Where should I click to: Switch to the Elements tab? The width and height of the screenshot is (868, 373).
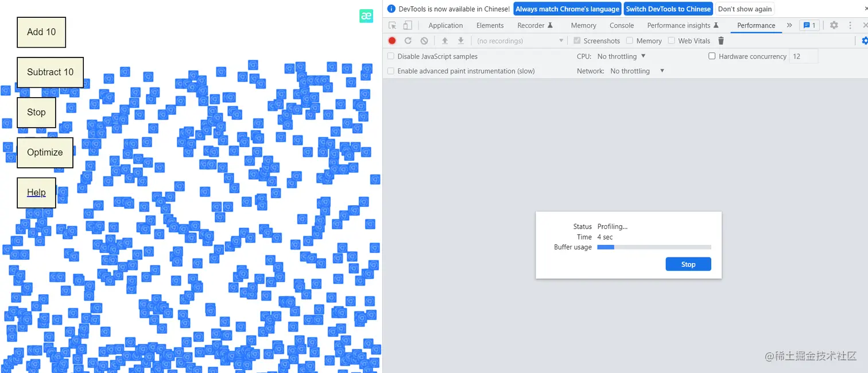(490, 25)
